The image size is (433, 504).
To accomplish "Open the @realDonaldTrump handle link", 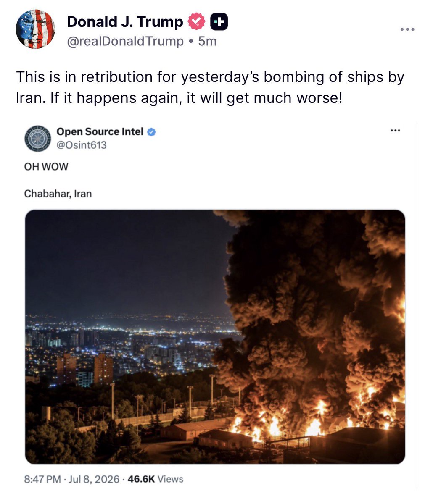I will point(125,41).
